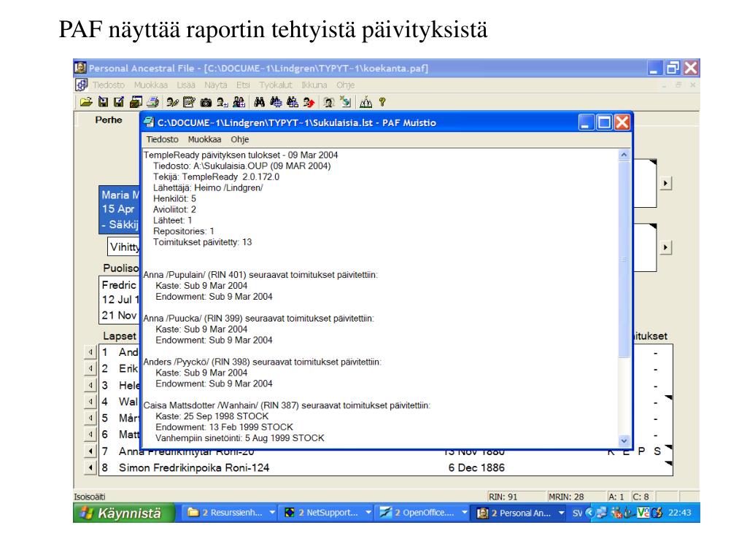The height and width of the screenshot is (560, 747).
Task: Click the RIN: 91 status bar field
Action: (516, 497)
